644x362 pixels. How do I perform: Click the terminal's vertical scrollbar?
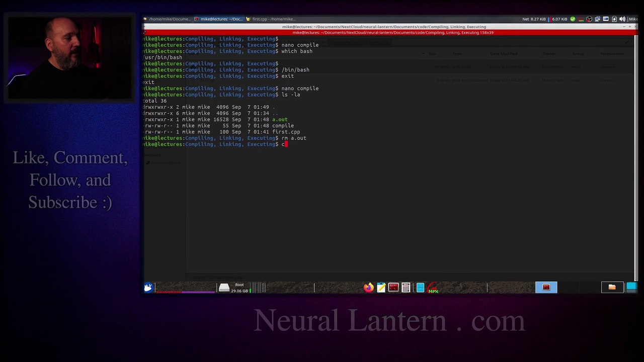coord(636,158)
